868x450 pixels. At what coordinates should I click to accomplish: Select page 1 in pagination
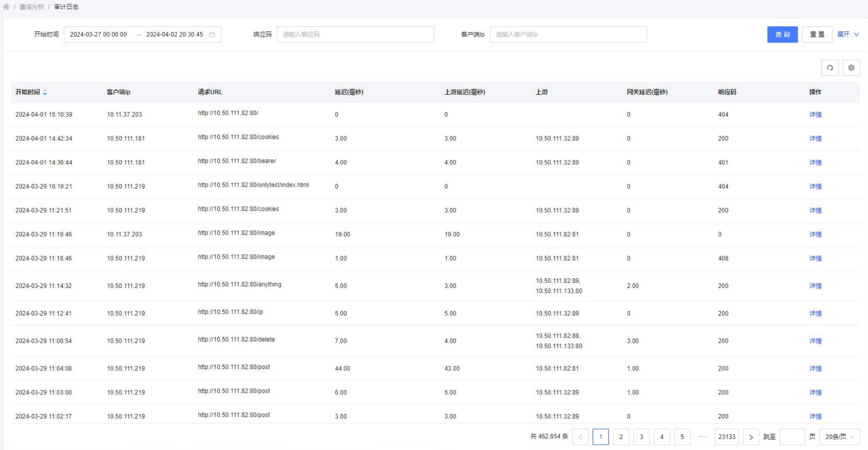600,437
